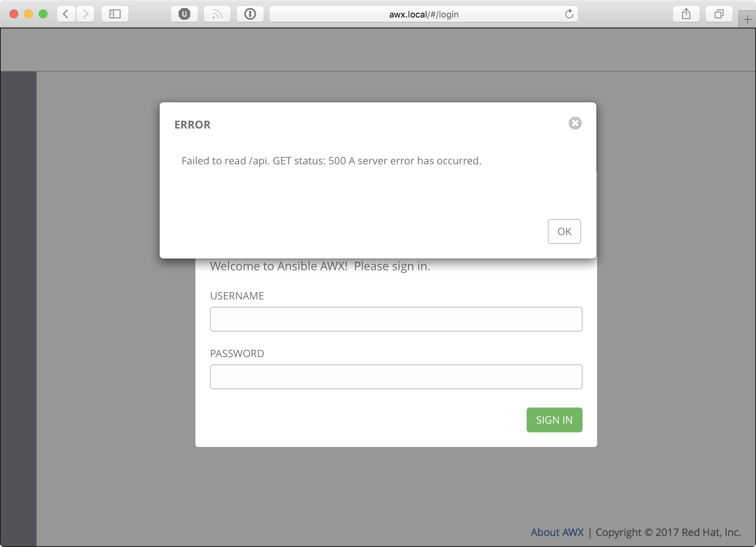Minimize the browser window
The image size is (756, 547).
(28, 14)
